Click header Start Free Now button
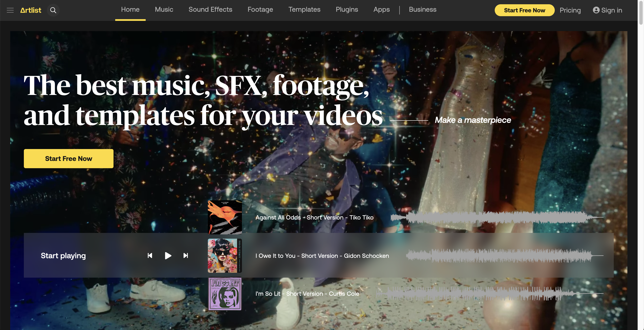 coord(524,10)
